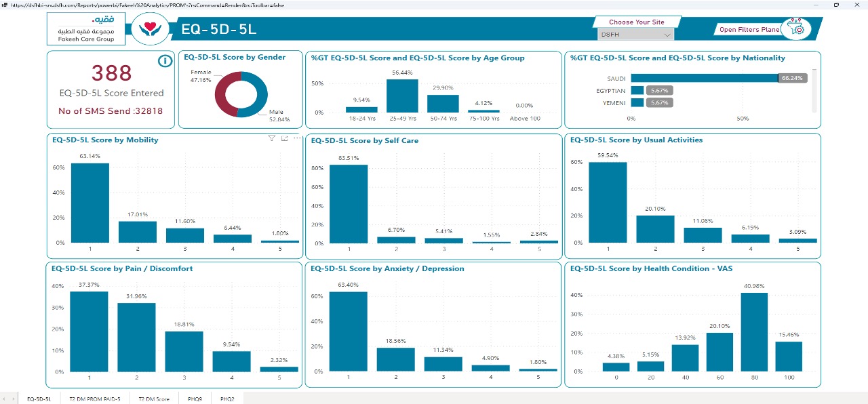Image resolution: width=868 pixels, height=404 pixels.
Task: Select VAS bar labeled 15.46%
Action: click(x=789, y=356)
